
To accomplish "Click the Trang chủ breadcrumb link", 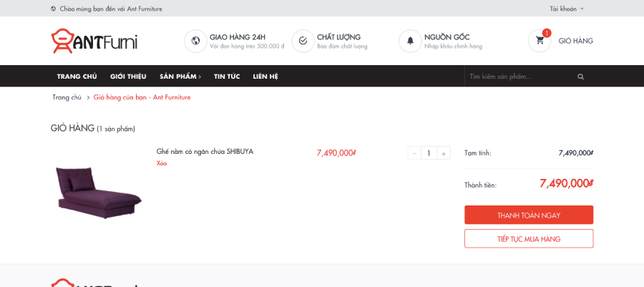I will [x=67, y=97].
